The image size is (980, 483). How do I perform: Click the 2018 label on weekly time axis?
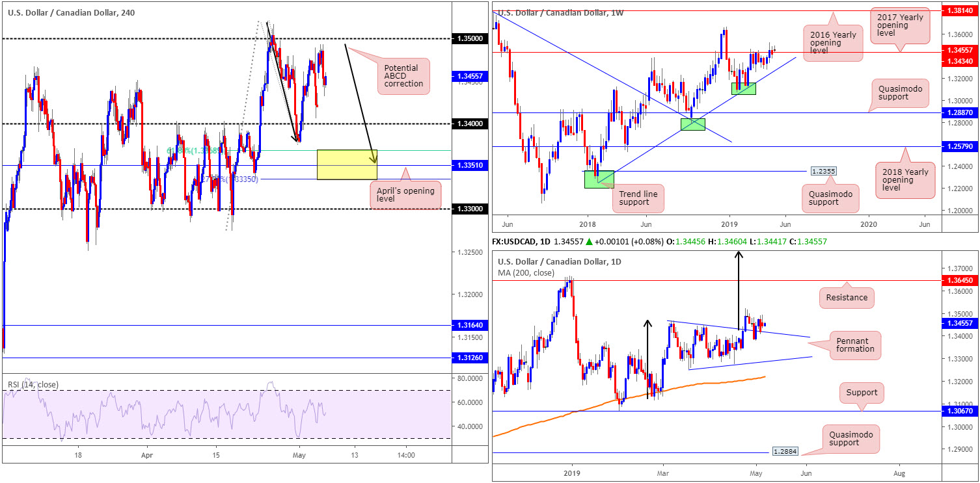click(x=588, y=223)
